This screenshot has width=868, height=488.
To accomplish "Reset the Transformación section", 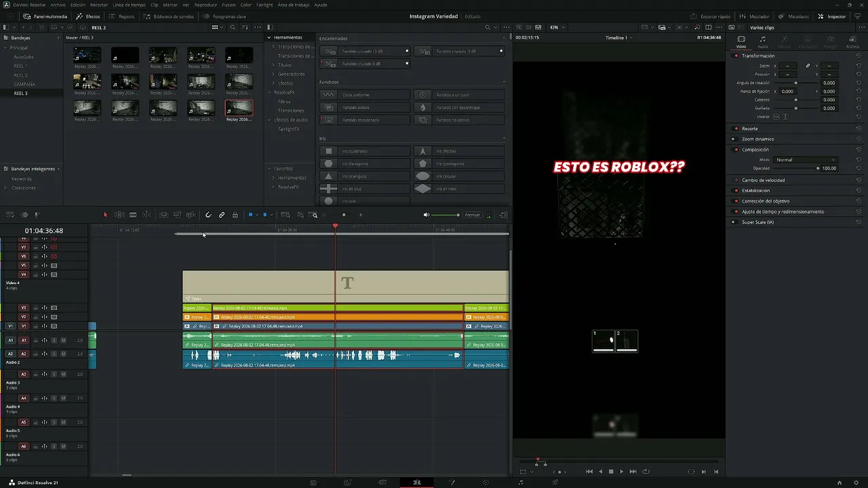I will pos(859,56).
